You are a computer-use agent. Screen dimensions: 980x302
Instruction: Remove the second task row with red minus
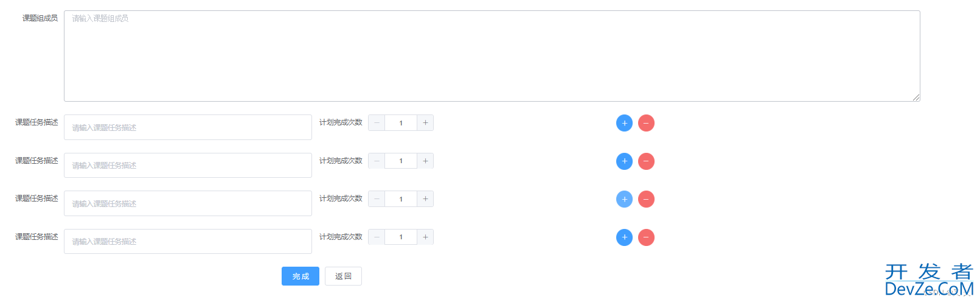[x=646, y=161]
